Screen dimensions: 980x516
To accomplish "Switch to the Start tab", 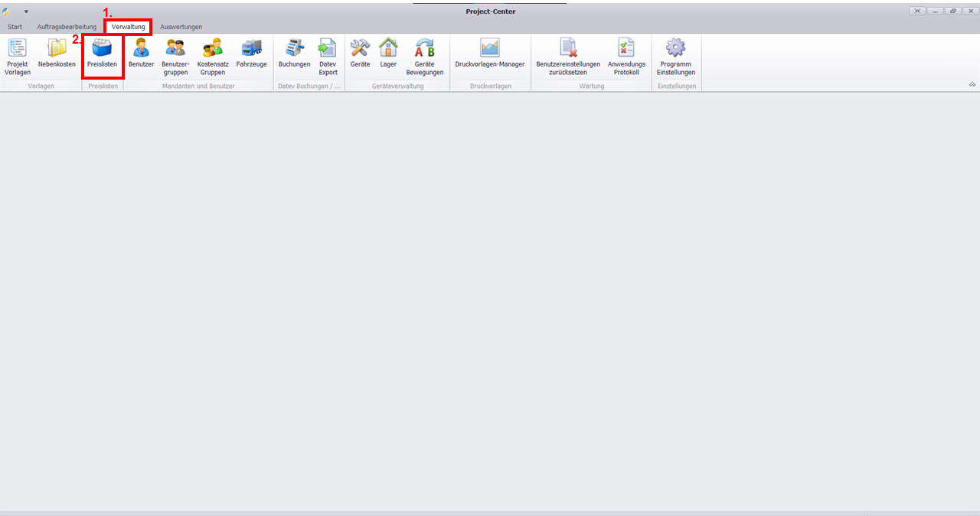I will tap(15, 27).
